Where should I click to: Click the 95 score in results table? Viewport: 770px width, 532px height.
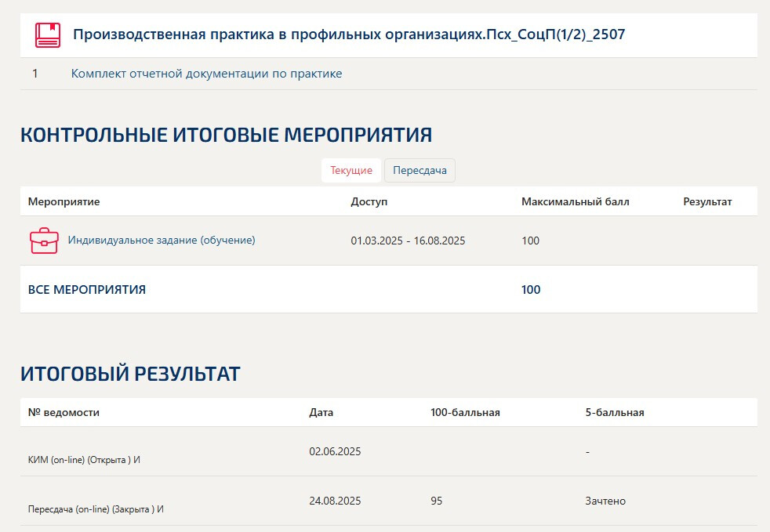438,501
